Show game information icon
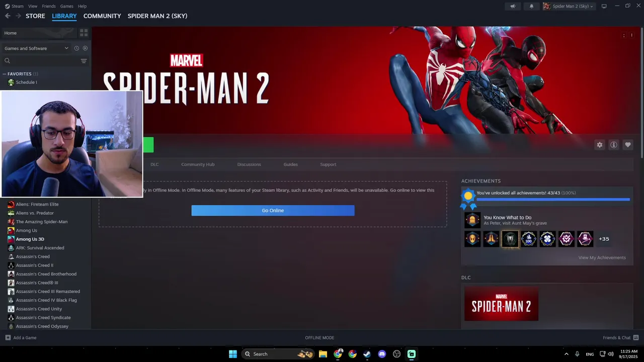 [x=613, y=145]
